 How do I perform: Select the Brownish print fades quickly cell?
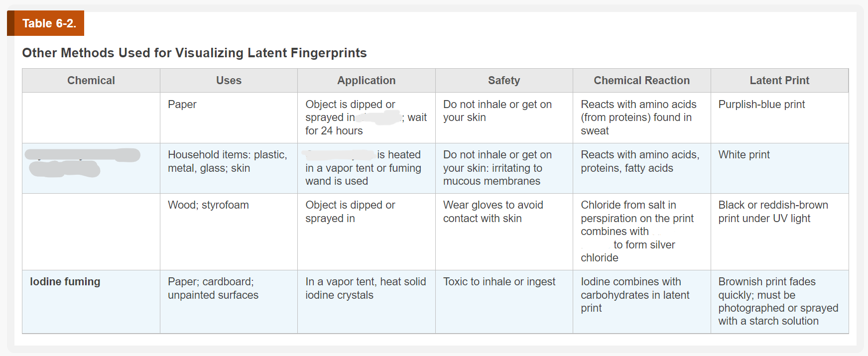click(778, 301)
